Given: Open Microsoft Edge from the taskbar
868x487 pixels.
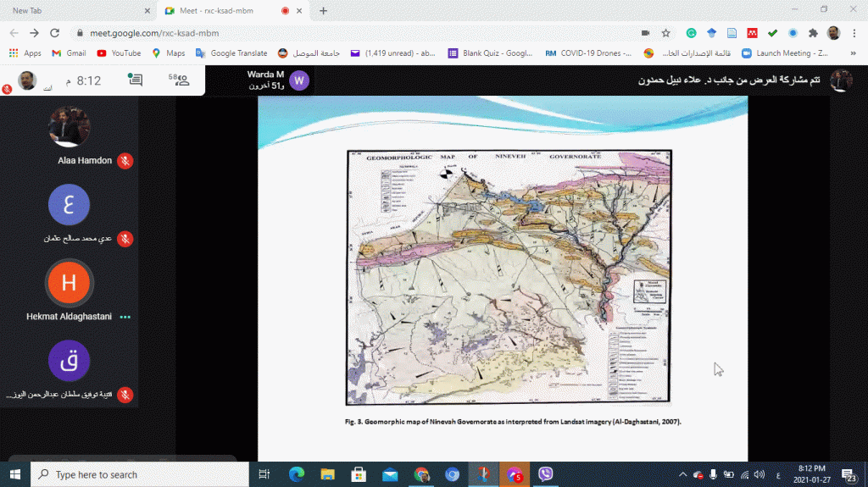Looking at the screenshot, I should coord(296,474).
